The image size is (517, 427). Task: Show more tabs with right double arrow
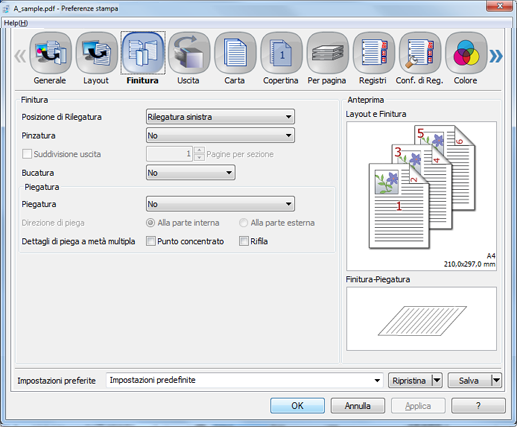tap(496, 56)
